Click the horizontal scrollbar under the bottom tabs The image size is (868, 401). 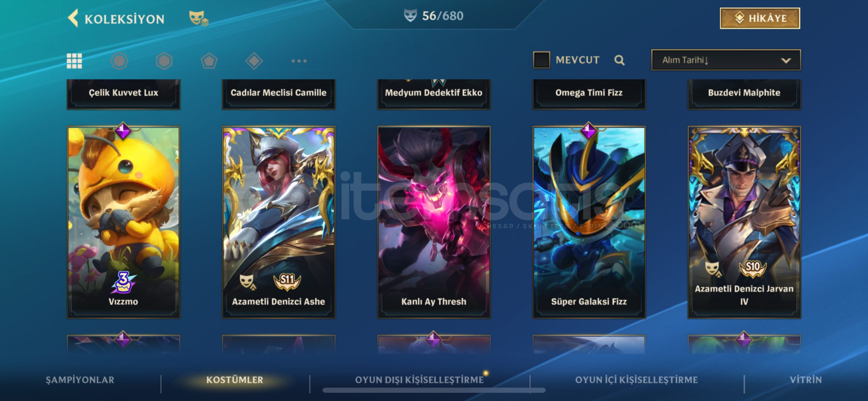pos(434,390)
